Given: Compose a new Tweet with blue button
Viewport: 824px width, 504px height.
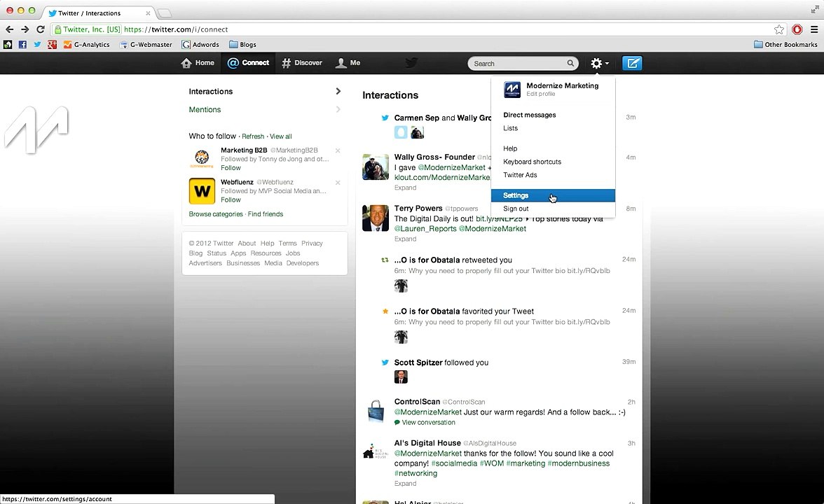Looking at the screenshot, I should tap(632, 64).
